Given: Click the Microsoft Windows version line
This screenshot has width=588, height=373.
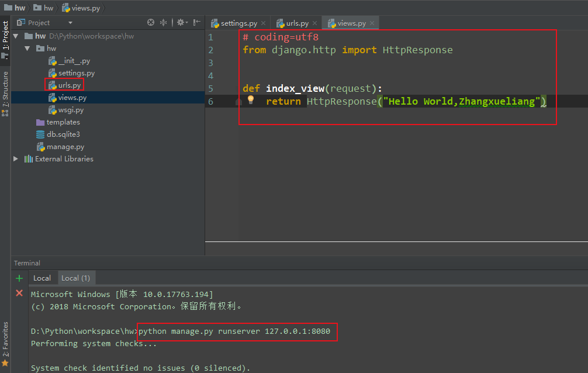Looking at the screenshot, I should 122,294.
